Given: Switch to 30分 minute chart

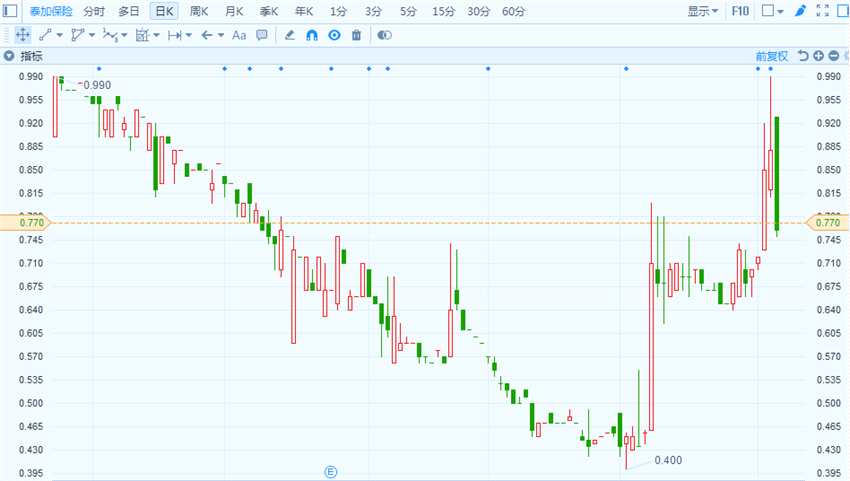Looking at the screenshot, I should pyautogui.click(x=479, y=11).
